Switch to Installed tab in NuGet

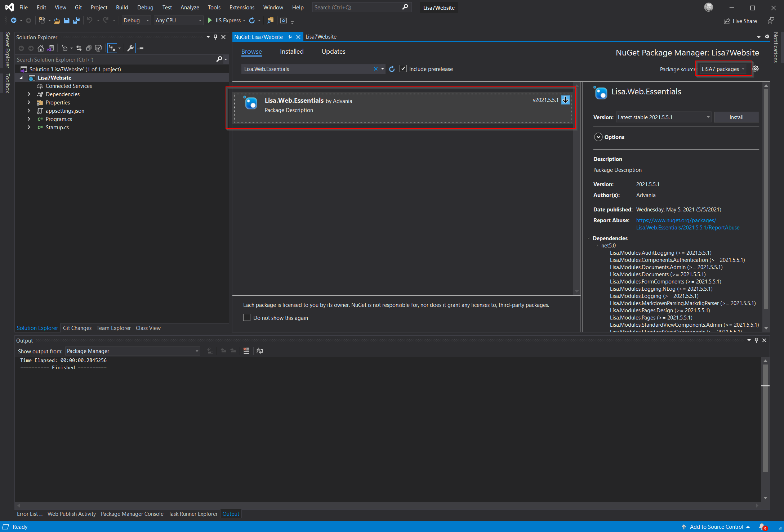tap(292, 52)
